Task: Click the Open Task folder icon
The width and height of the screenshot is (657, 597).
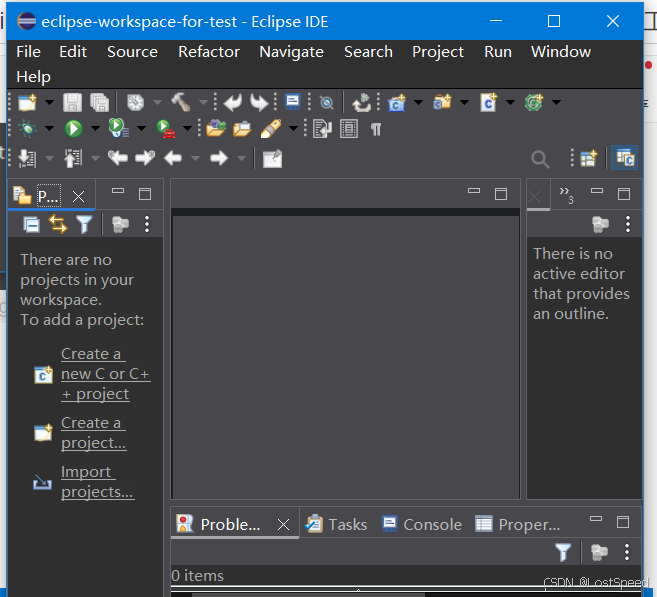Action: 242,129
